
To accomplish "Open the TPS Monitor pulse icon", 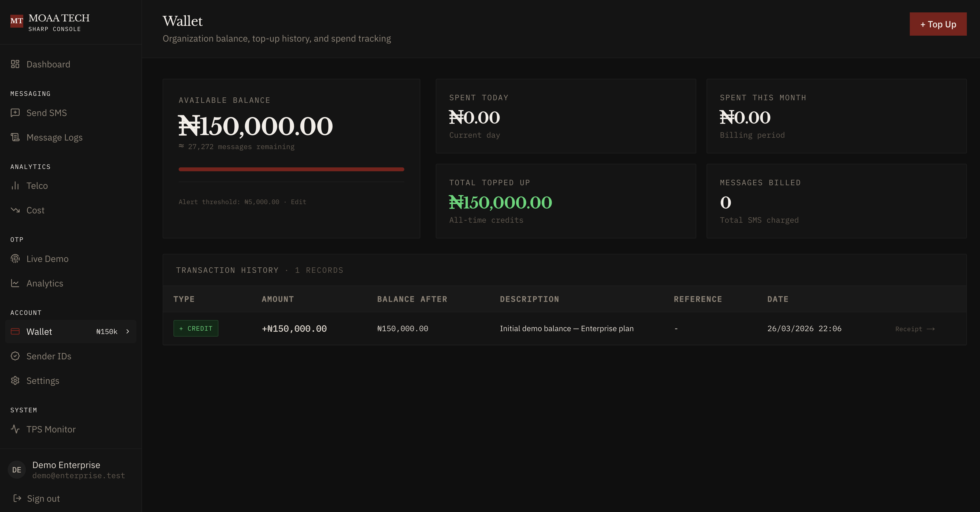I will click(15, 429).
